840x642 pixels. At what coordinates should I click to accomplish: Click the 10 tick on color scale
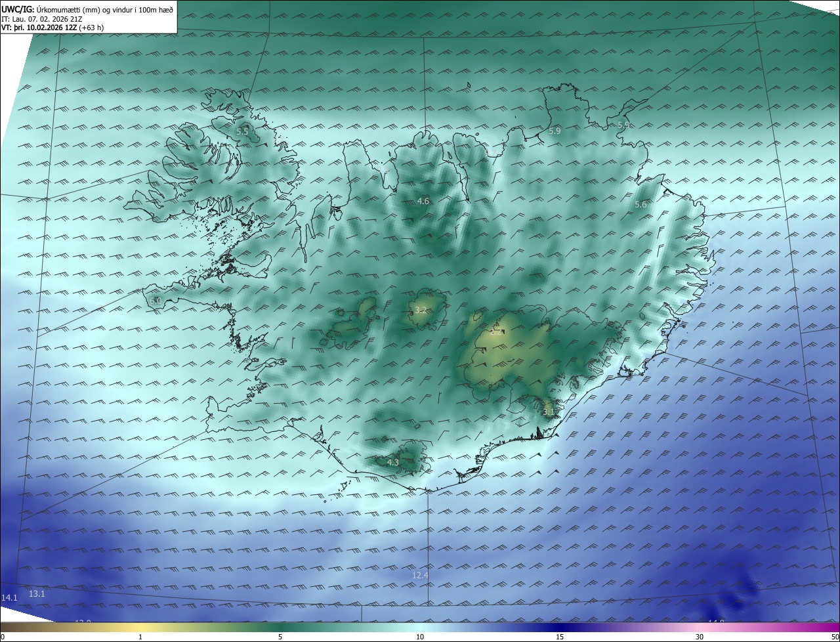(420, 637)
